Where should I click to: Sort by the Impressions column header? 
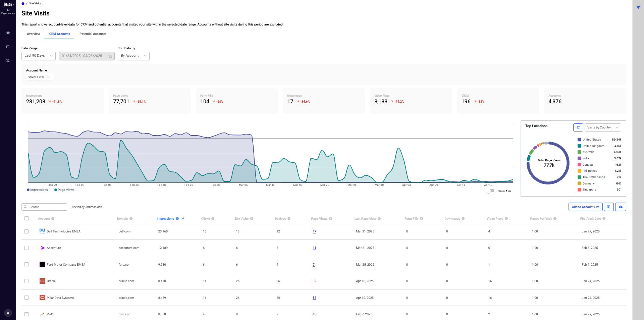165,219
